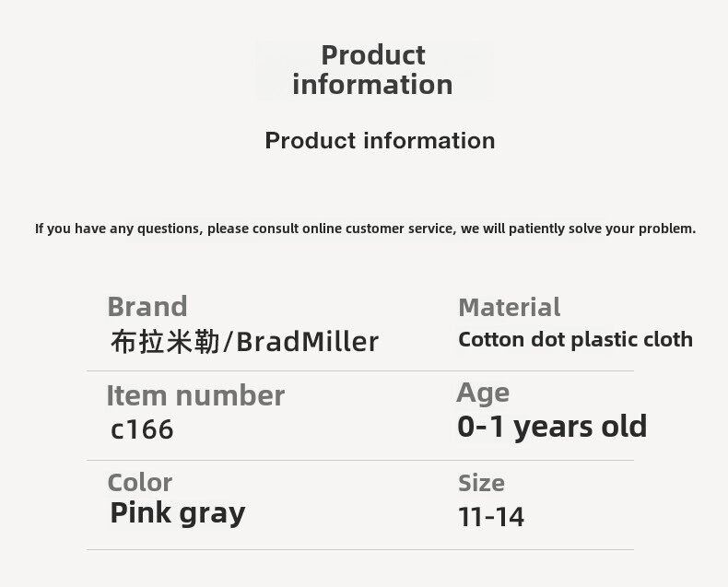
Task: Click the large bold Product information heading
Action: tap(373, 70)
